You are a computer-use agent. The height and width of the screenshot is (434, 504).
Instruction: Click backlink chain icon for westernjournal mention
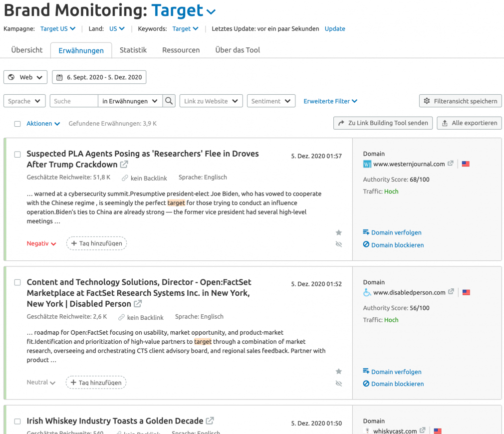(125, 178)
